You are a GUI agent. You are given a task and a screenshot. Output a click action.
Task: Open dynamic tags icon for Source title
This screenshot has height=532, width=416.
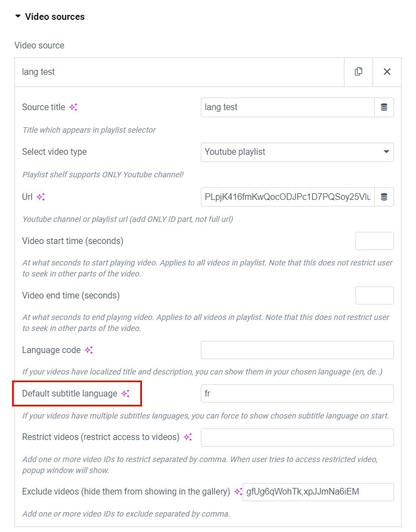coord(384,107)
